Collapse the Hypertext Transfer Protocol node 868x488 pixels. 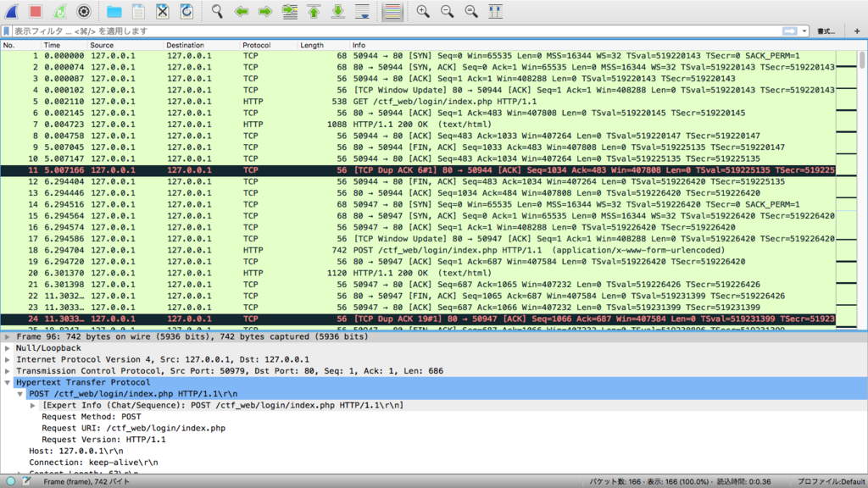point(7,382)
